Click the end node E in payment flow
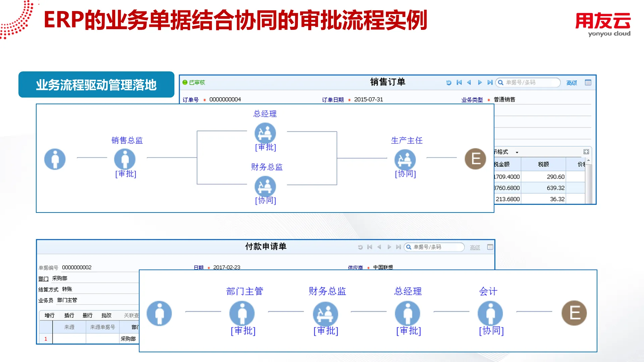 click(x=574, y=313)
